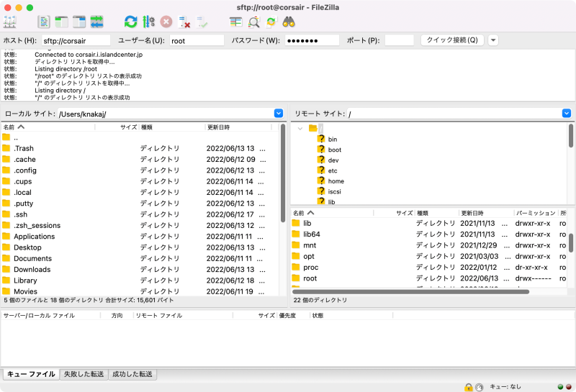Image resolution: width=576 pixels, height=392 pixels.
Task: Click the Password input field
Action: point(312,40)
